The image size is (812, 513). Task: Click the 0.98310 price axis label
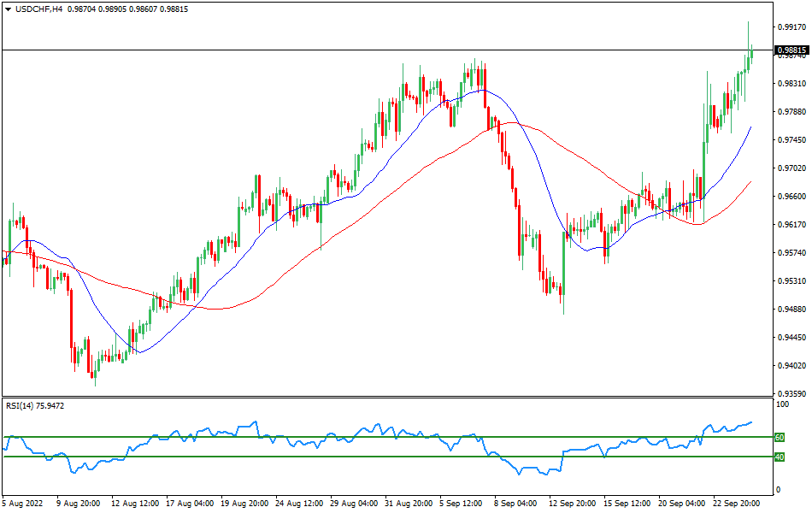pos(791,84)
